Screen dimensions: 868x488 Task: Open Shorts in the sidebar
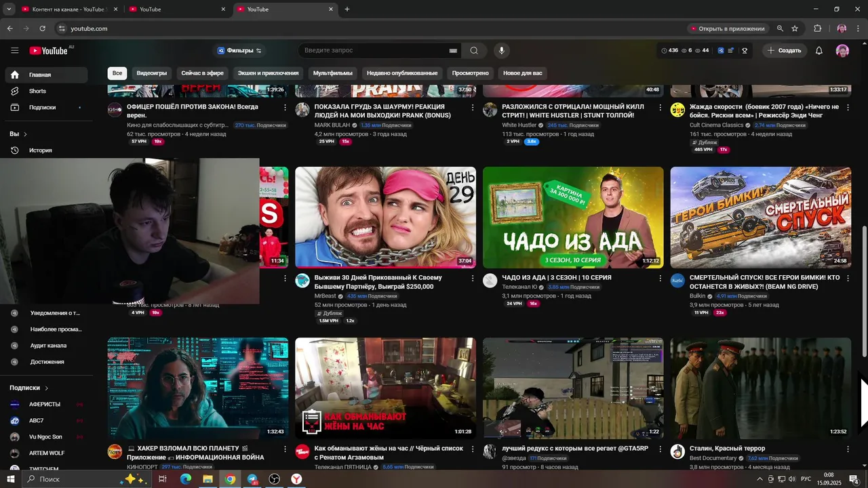tap(46, 91)
